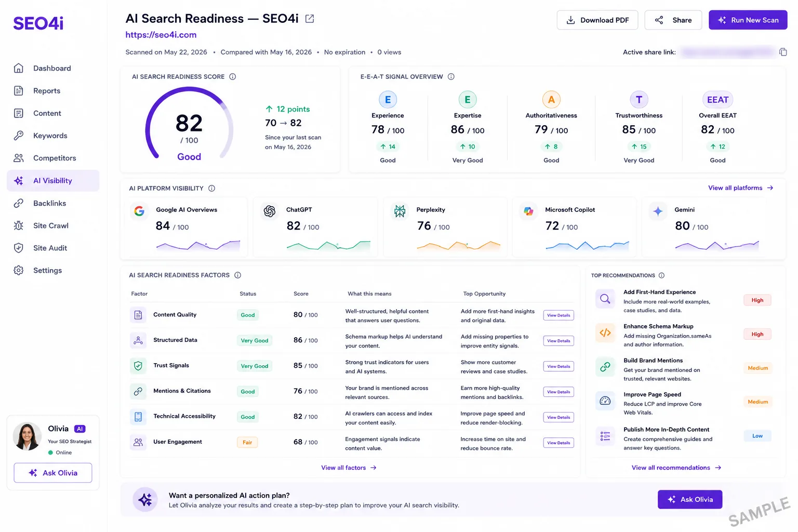This screenshot has height=532, width=798.
Task: Click the Experience E badge icon
Action: click(388, 99)
